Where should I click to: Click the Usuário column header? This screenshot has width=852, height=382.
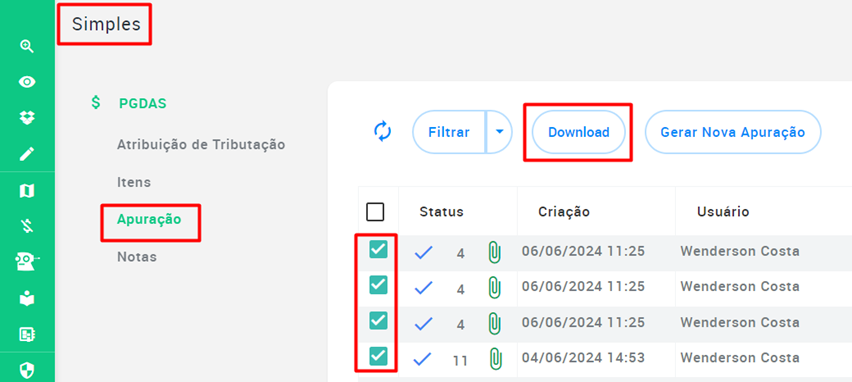point(723,212)
